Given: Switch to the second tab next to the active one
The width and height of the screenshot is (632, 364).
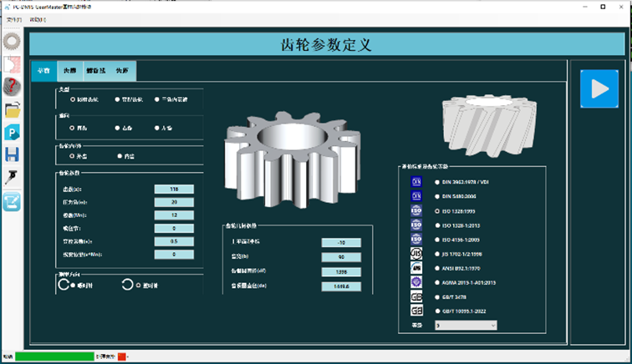Looking at the screenshot, I should click(x=70, y=71).
